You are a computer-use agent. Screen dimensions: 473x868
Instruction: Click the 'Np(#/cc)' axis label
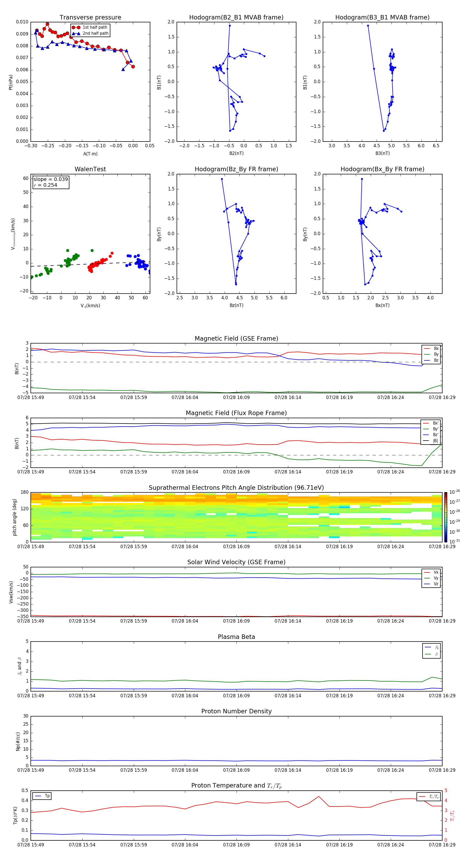(x=18, y=741)
